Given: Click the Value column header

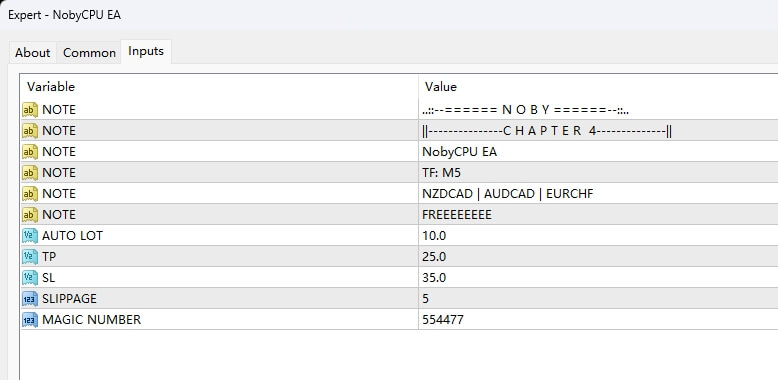Looking at the screenshot, I should point(598,87).
